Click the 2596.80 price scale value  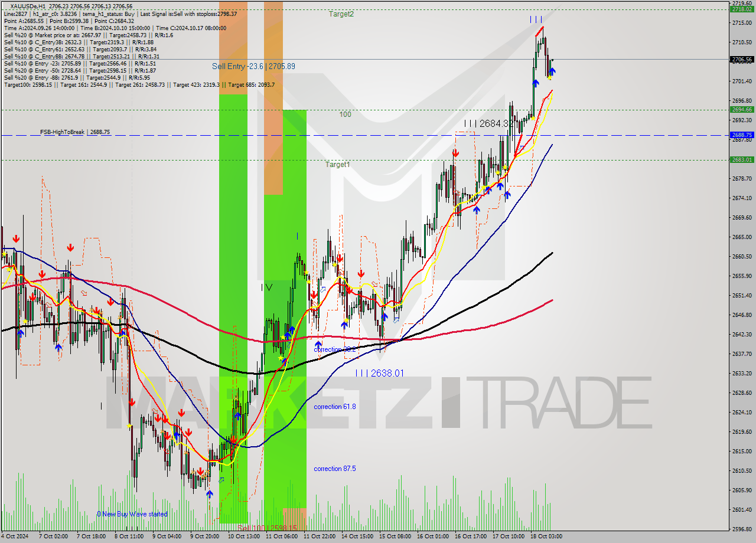coord(742,529)
